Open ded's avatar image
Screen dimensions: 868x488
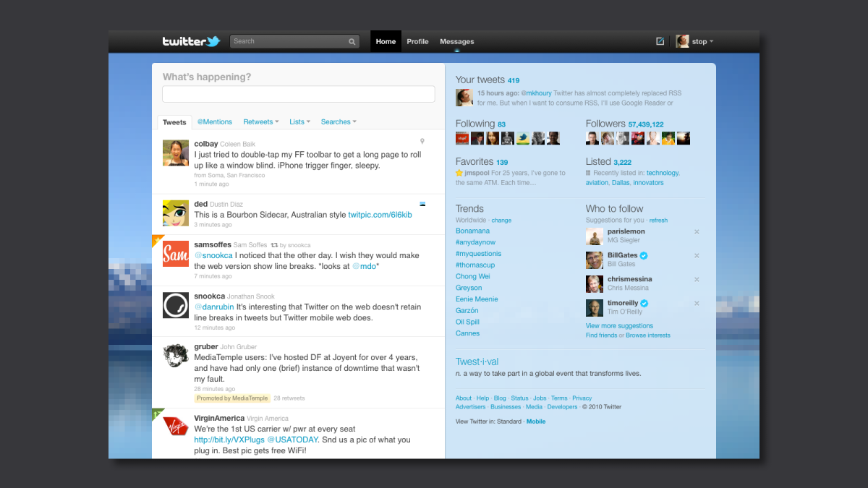pyautogui.click(x=176, y=213)
